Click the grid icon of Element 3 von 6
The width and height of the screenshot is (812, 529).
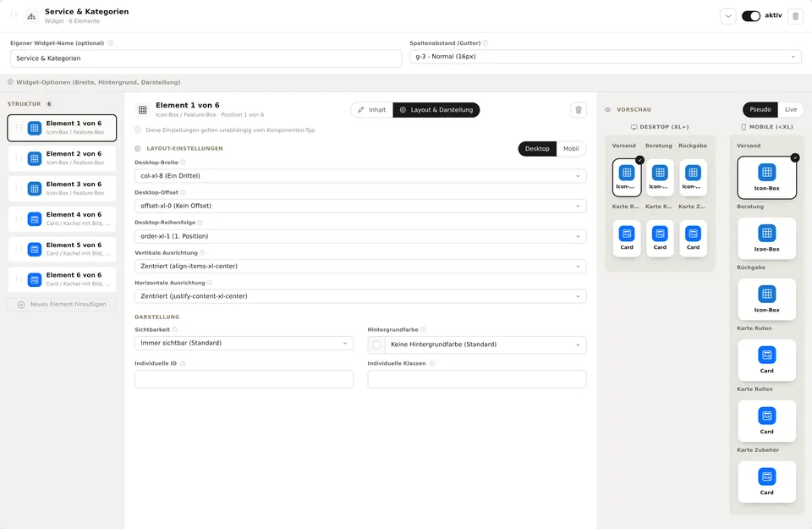(x=34, y=189)
